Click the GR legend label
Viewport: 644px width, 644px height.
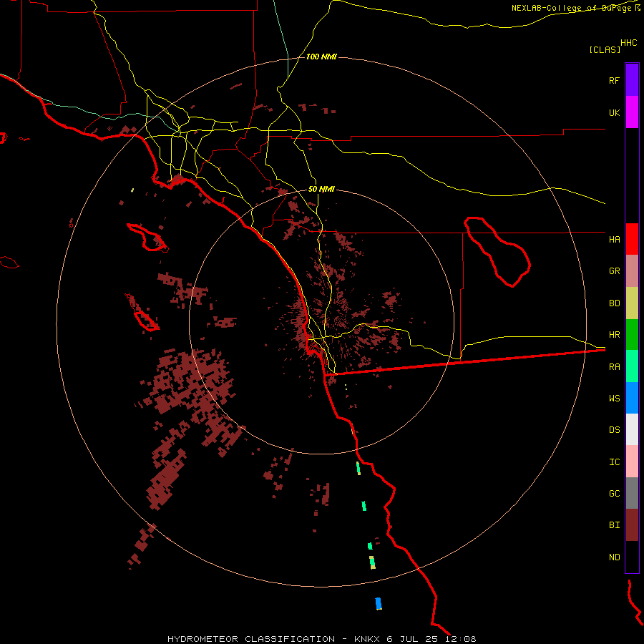click(x=614, y=271)
